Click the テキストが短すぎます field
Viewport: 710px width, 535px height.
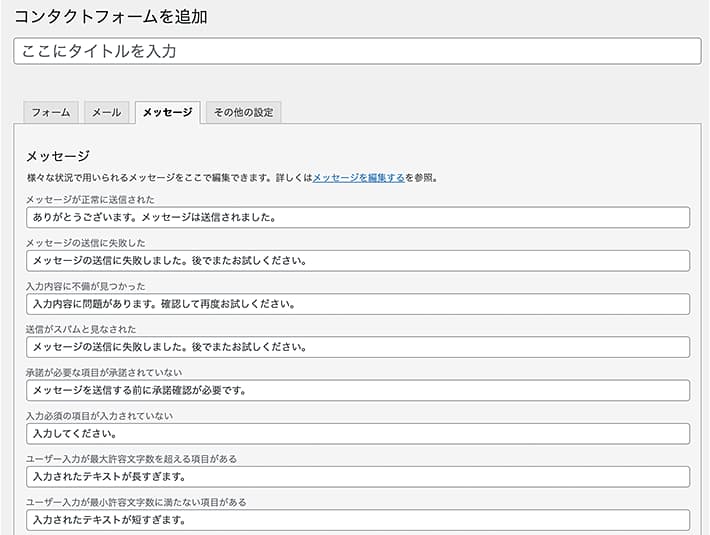[358, 520]
